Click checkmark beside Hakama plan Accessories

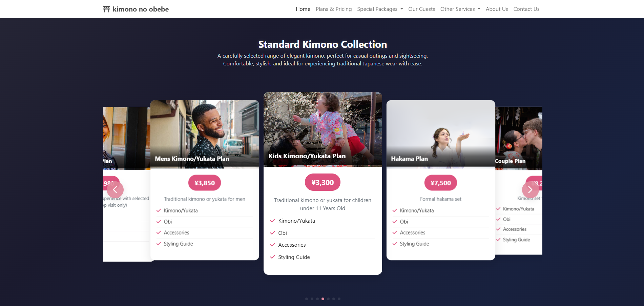coord(395,232)
